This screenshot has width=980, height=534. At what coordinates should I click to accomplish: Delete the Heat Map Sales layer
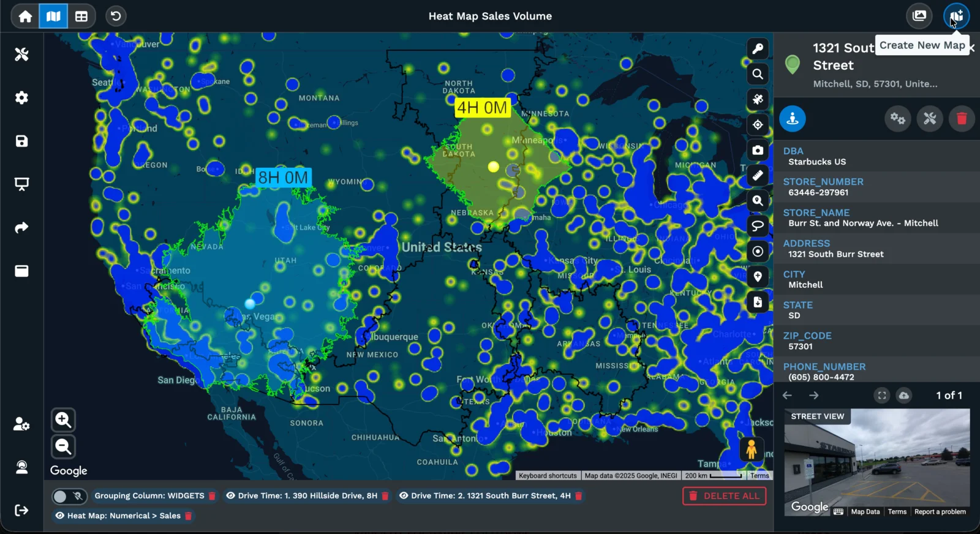(189, 516)
